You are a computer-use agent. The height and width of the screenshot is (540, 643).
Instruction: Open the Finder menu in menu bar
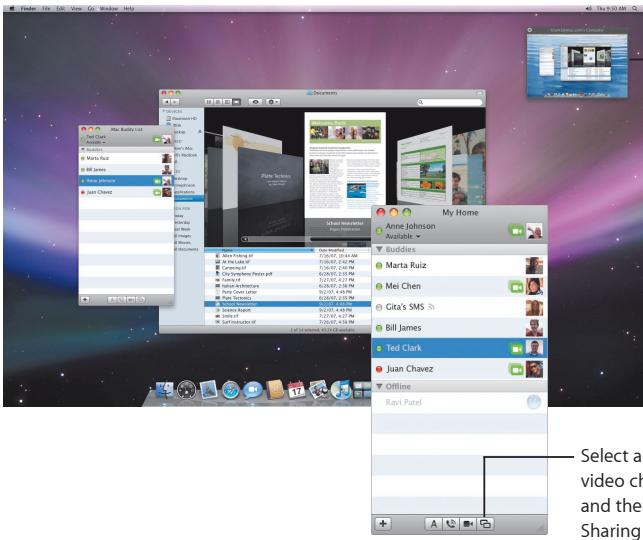point(28,8)
